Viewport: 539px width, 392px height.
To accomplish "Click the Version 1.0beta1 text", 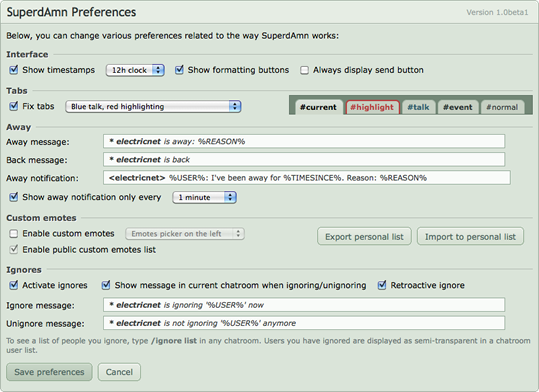I will [x=497, y=12].
